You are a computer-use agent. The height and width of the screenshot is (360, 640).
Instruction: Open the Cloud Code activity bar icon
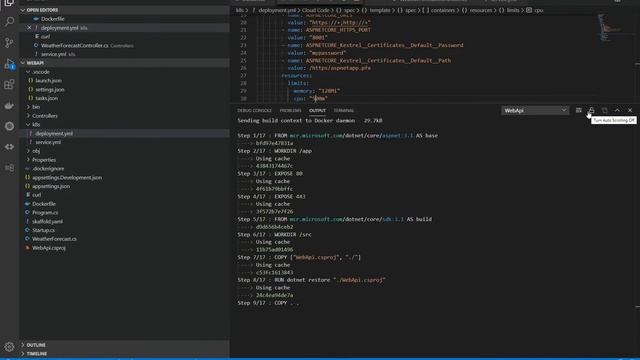pos(9,147)
